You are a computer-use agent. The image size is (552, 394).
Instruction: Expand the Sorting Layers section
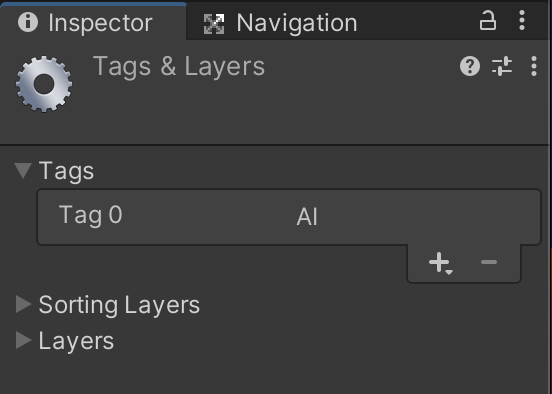pyautogui.click(x=24, y=304)
